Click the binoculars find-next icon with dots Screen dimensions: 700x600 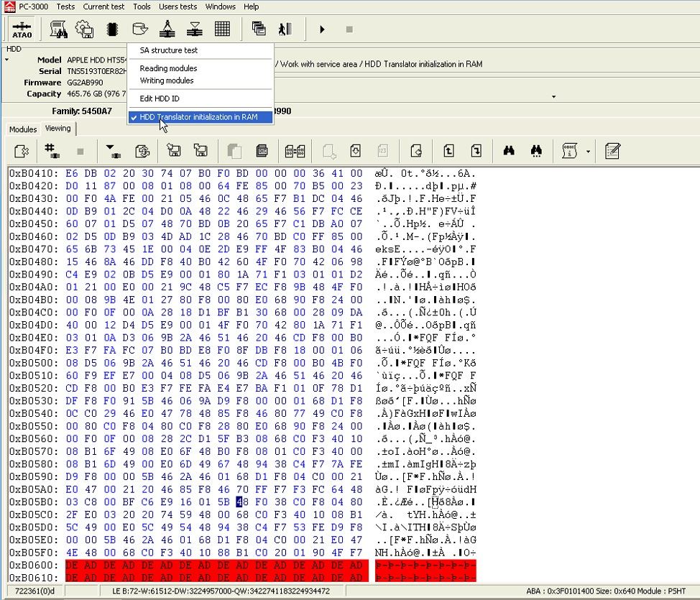[x=537, y=151]
